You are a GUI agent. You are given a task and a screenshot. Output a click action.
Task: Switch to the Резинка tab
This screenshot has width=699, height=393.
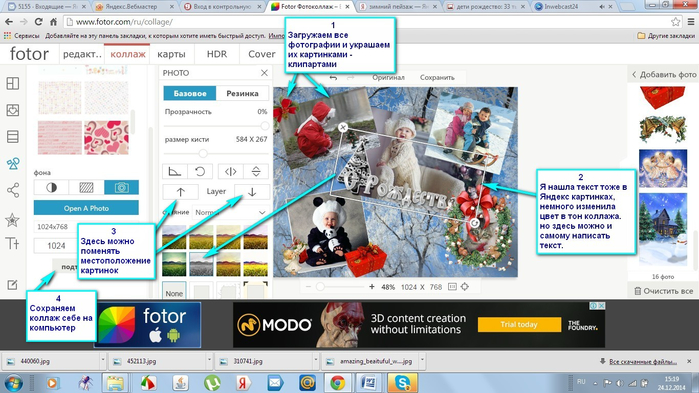(x=242, y=93)
